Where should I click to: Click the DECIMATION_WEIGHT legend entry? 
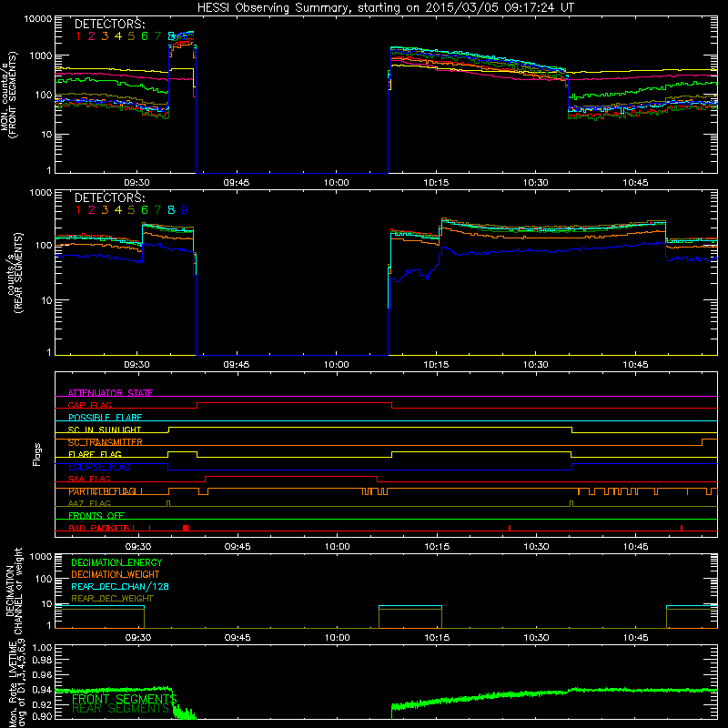[x=116, y=574]
